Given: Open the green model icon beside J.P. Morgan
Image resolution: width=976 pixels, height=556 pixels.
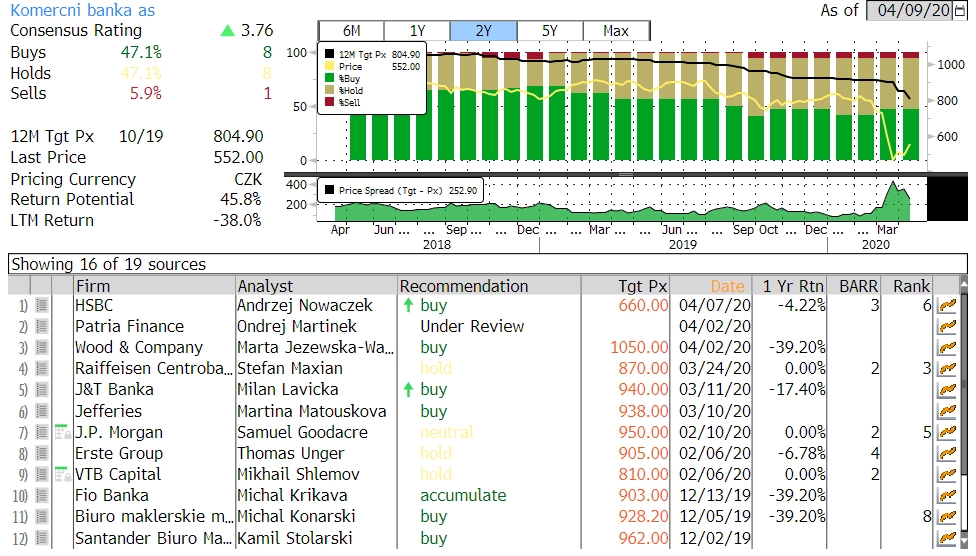Looking at the screenshot, I should (x=62, y=432).
